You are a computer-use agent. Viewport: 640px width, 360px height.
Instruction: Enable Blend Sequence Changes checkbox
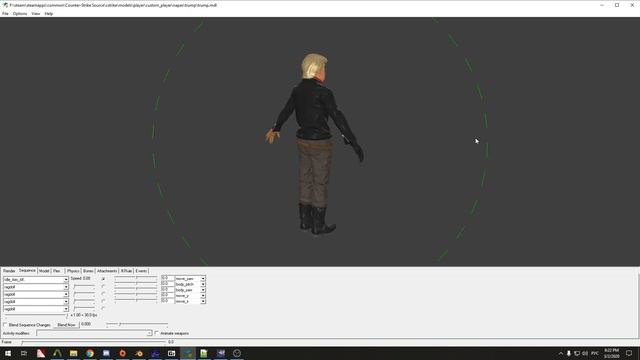tap(5, 325)
